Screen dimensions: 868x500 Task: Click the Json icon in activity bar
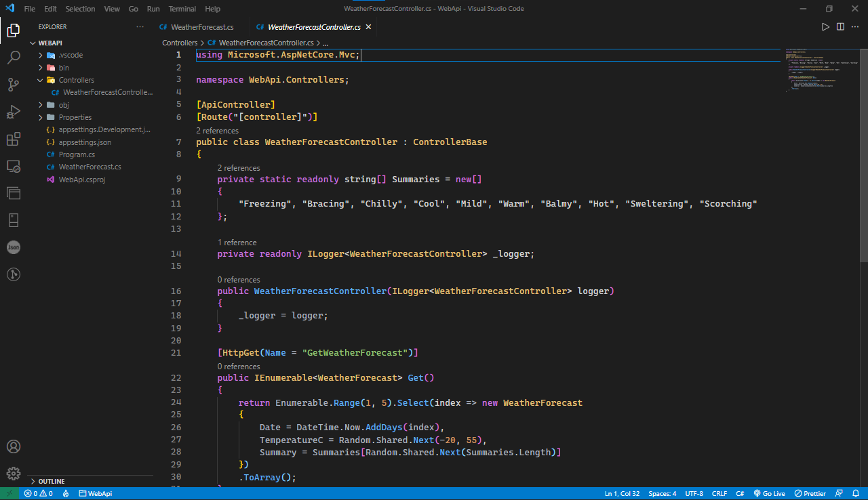tap(14, 247)
